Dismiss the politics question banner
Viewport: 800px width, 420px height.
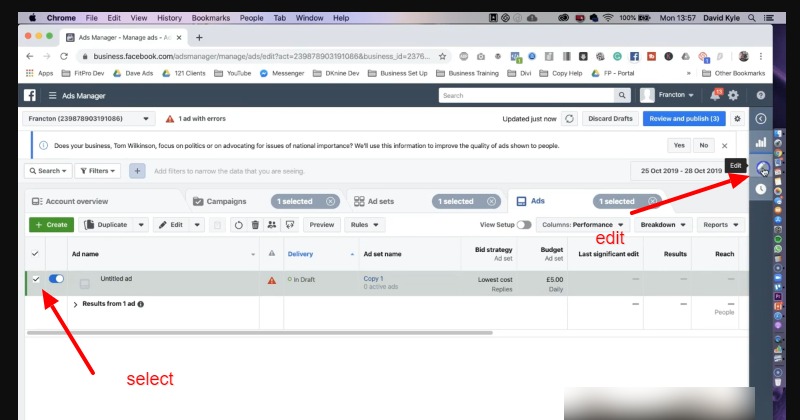(724, 146)
